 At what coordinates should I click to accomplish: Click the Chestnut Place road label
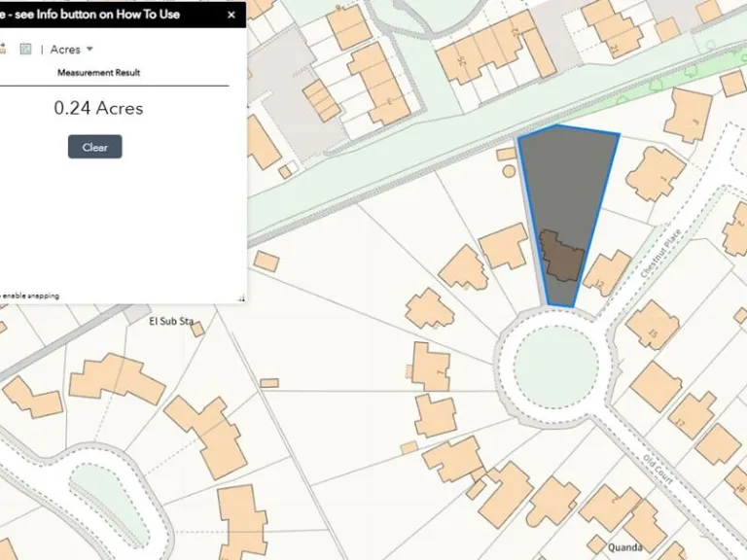click(663, 251)
